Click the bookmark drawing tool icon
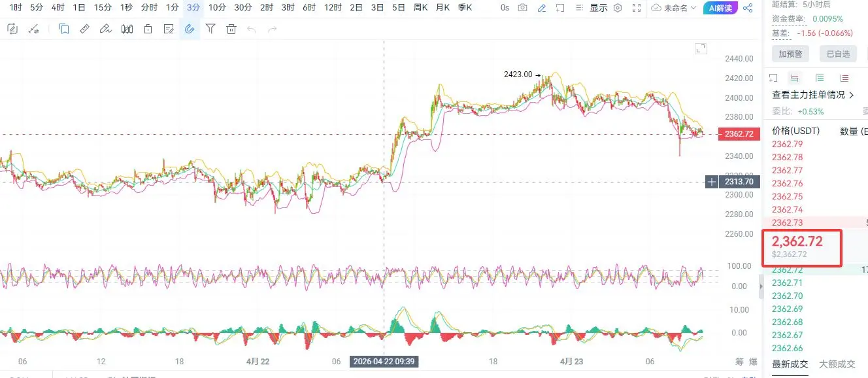This screenshot has width=868, height=378. [64, 29]
